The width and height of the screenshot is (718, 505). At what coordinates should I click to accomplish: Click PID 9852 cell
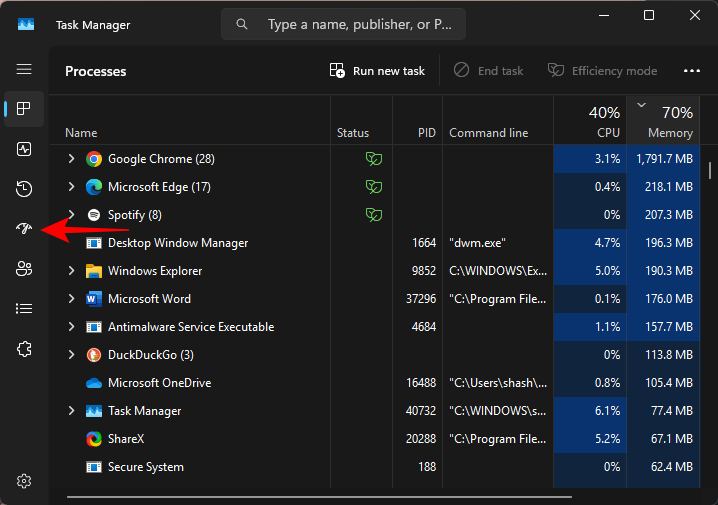click(x=424, y=271)
